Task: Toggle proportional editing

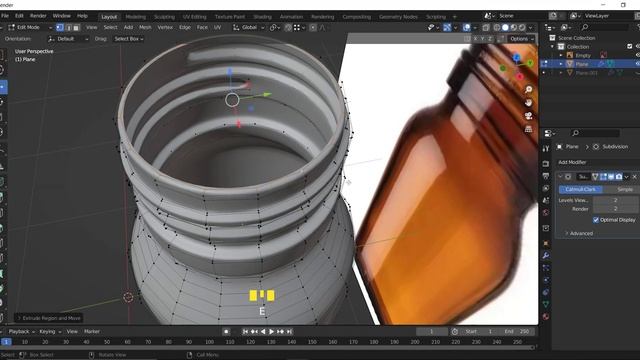Action: click(x=313, y=27)
